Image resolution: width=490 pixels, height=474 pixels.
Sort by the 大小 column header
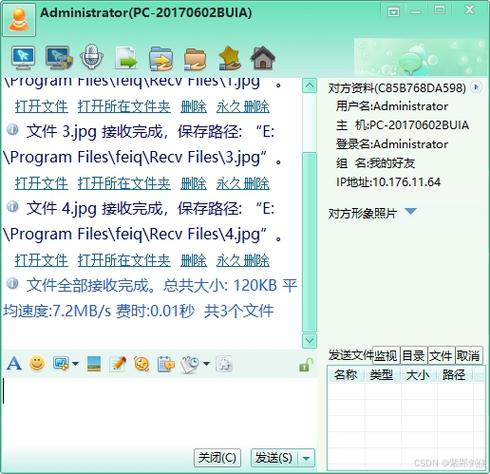pos(418,375)
